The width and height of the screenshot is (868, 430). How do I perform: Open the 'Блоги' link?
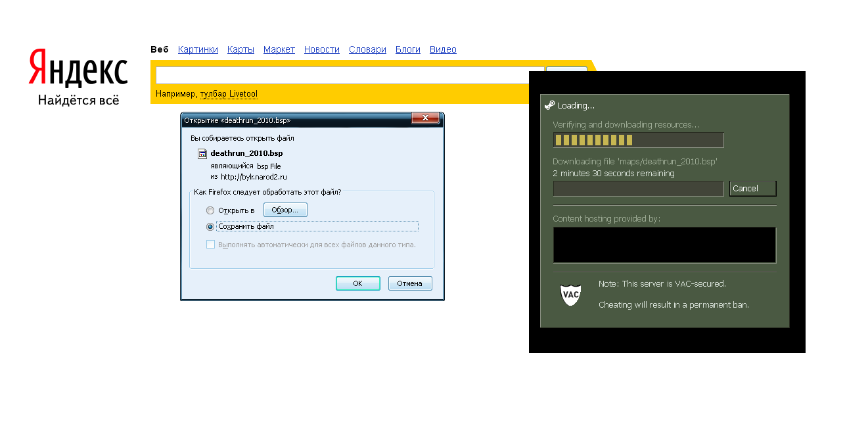[x=408, y=49]
